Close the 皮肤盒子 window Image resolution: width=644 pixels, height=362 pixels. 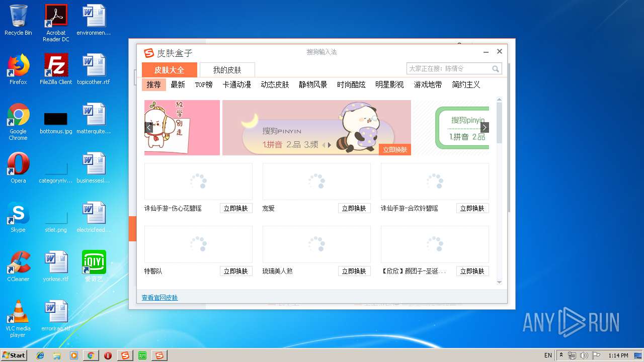pos(500,51)
